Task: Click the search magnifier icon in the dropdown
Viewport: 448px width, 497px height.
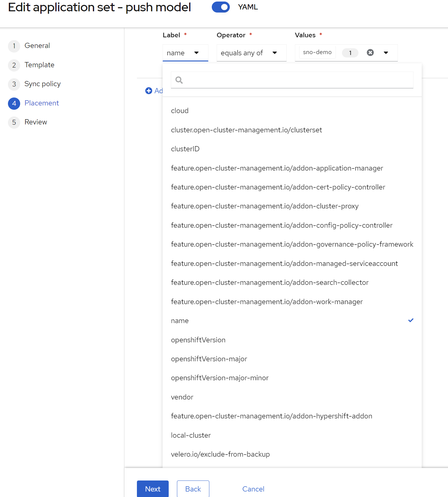Action: coord(179,80)
